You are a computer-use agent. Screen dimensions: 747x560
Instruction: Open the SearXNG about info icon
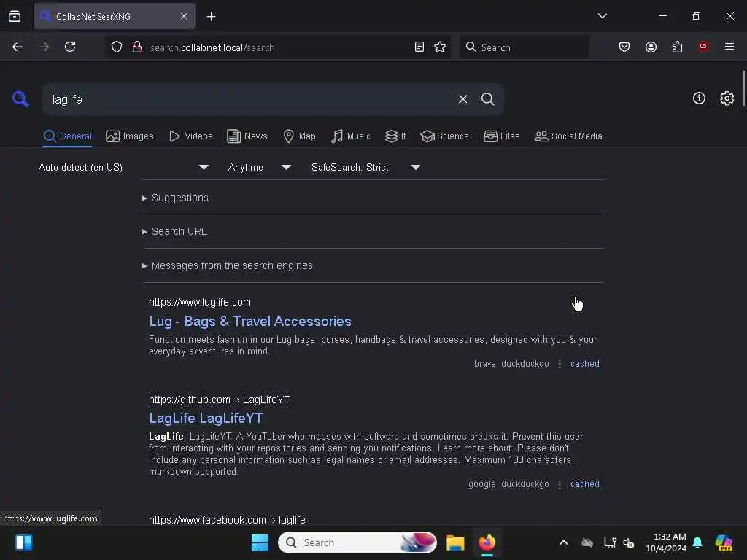(x=699, y=98)
